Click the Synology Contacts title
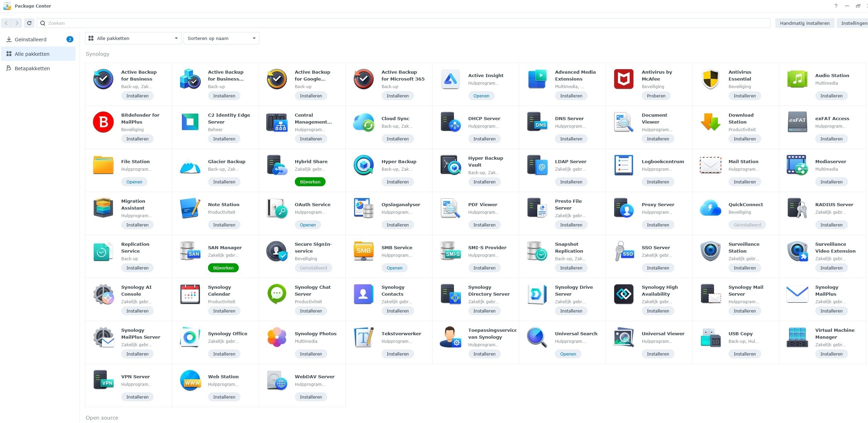868x423 pixels. point(393,290)
